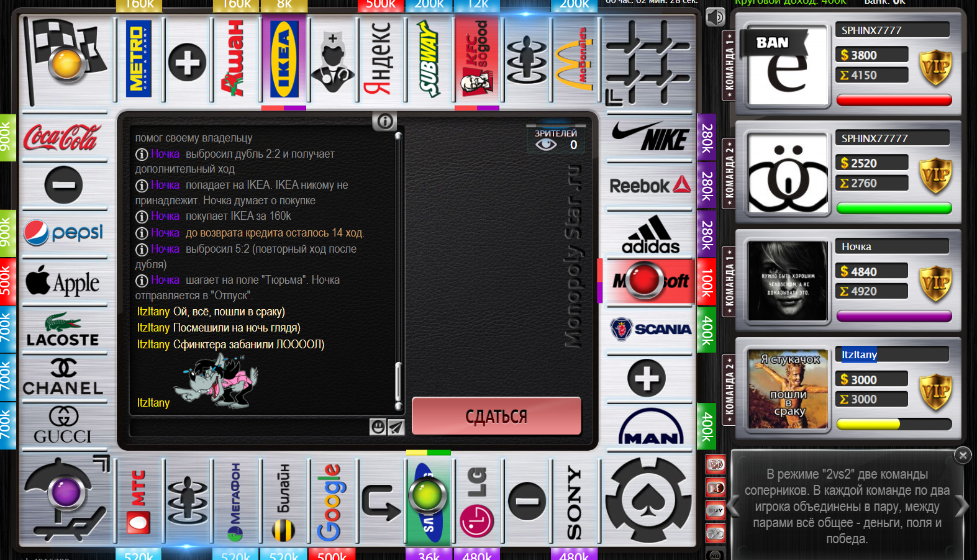The width and height of the screenshot is (977, 560).
Task: Select the МегаФон property cell
Action: click(235, 502)
